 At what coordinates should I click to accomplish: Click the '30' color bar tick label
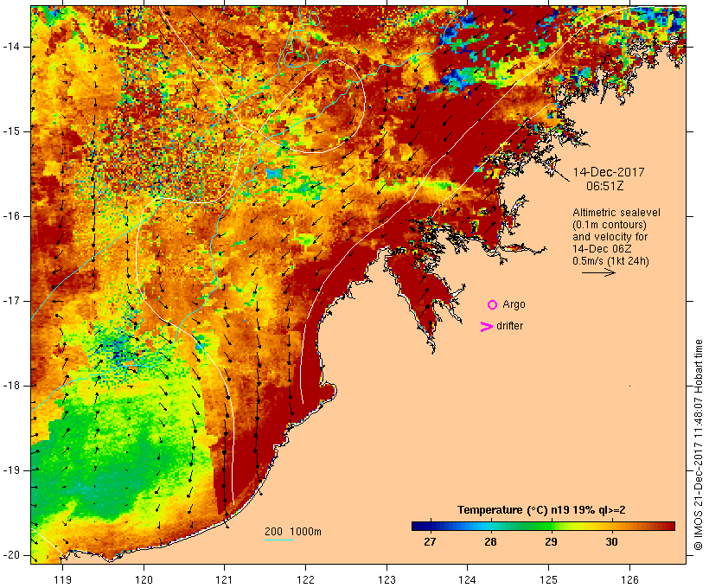tap(611, 541)
